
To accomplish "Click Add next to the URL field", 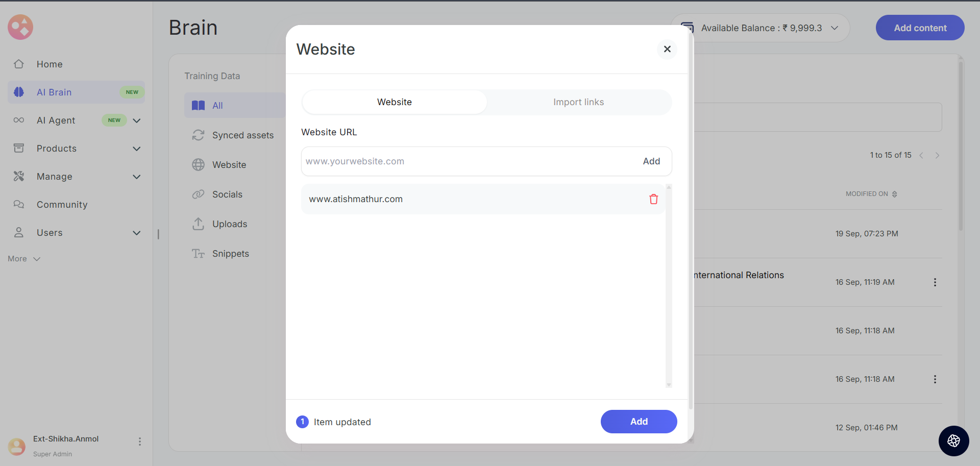I will click(x=651, y=161).
